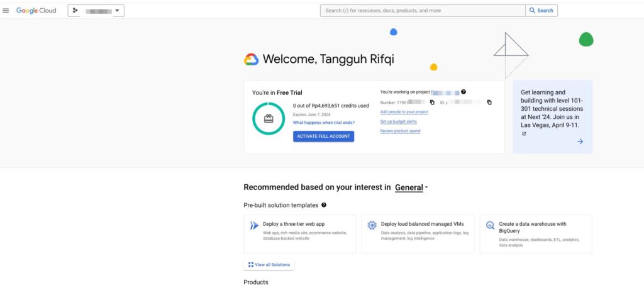Open the project selector dropdown
Image resolution: width=644 pixels, height=285 pixels.
96,11
